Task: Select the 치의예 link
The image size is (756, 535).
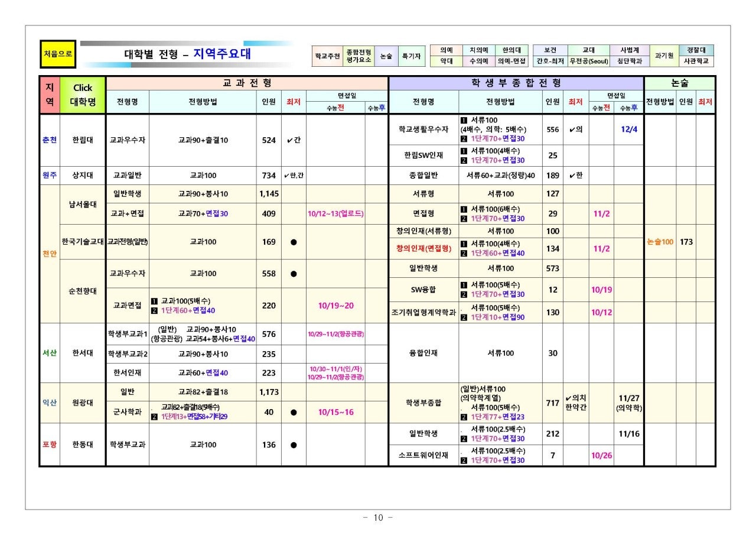Action: coord(478,51)
